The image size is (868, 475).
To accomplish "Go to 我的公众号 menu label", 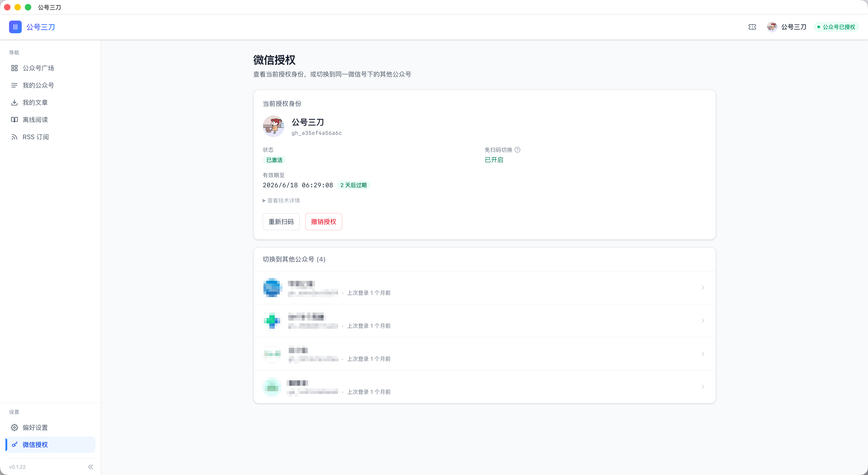I will tap(38, 85).
